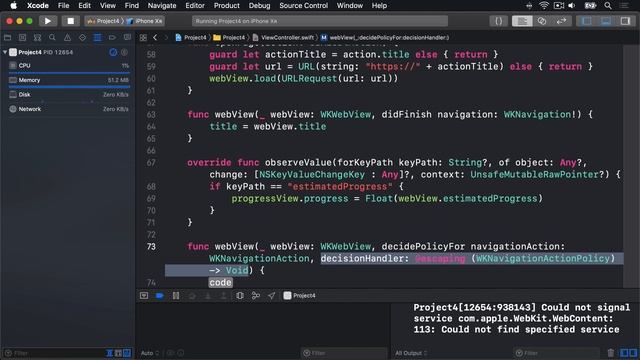Open the Editor menu
The image size is (640, 360).
pyautogui.click(x=195, y=6)
